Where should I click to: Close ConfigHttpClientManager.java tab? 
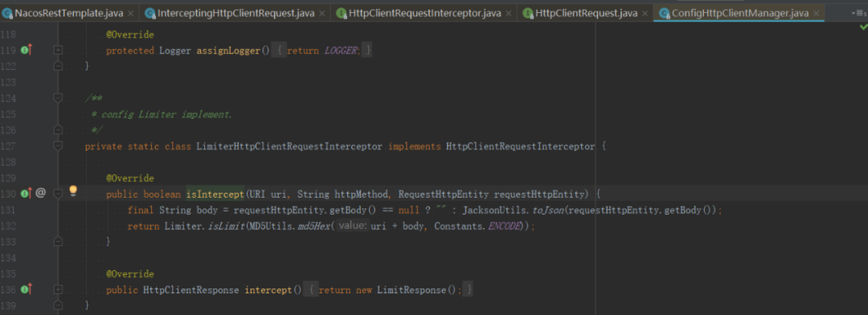816,14
